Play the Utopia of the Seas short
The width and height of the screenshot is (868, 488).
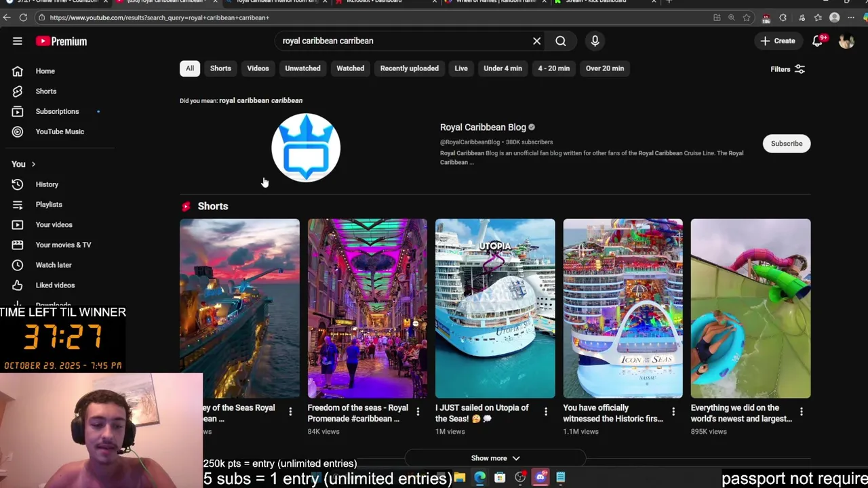point(495,308)
